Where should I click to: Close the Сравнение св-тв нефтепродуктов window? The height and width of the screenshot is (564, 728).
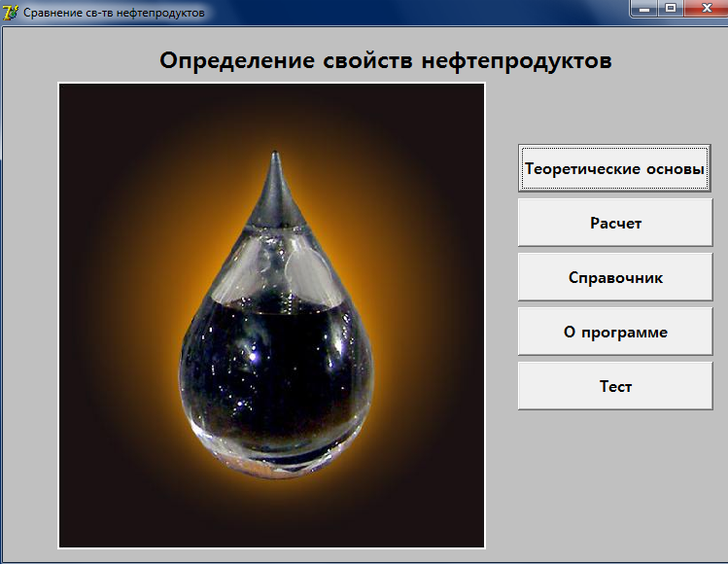[x=706, y=9]
